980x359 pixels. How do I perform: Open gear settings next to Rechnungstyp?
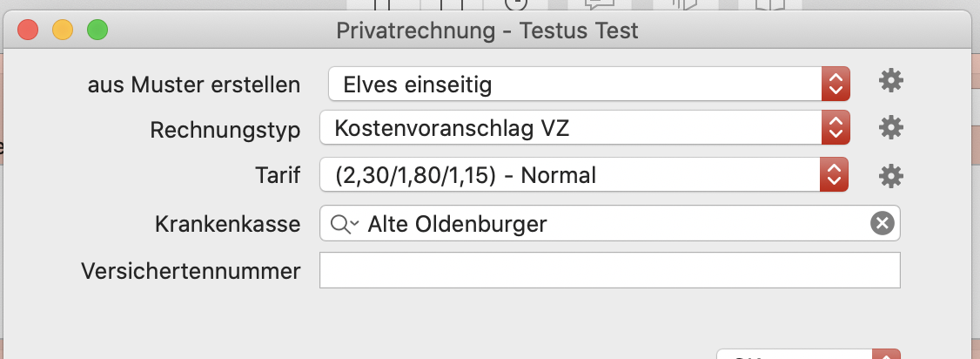click(x=890, y=127)
